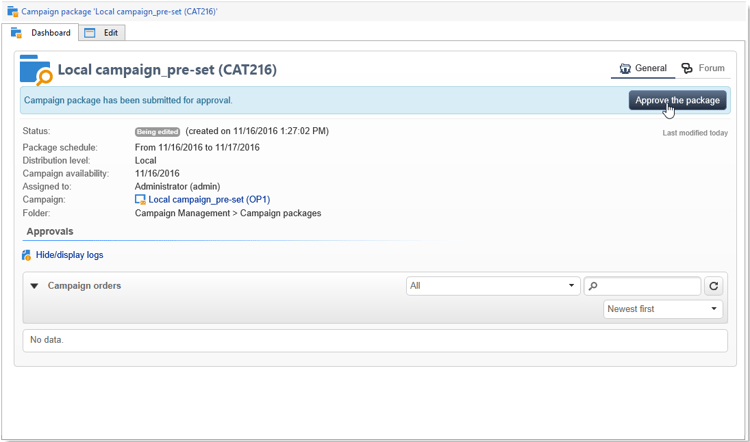Click the refresh icon in Campaign orders
750x442 pixels.
coord(713,286)
